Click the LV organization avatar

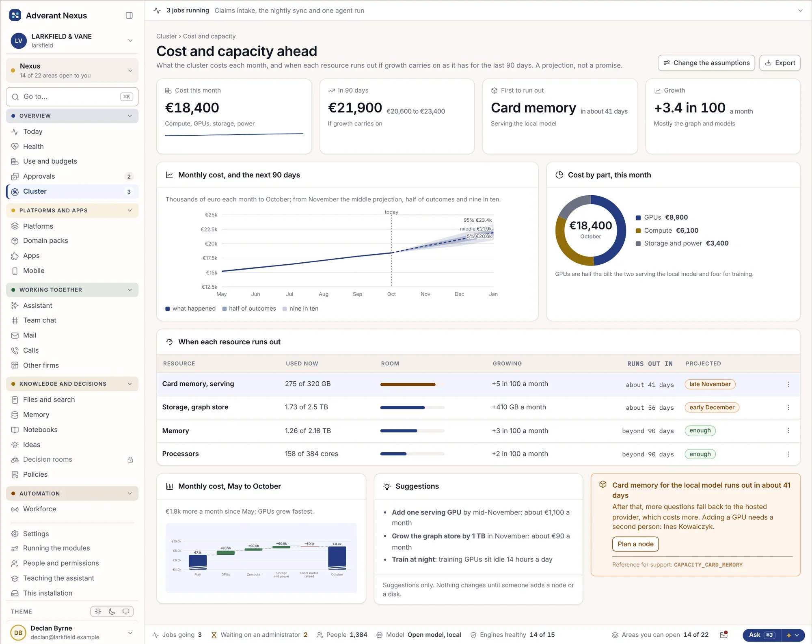pyautogui.click(x=19, y=41)
